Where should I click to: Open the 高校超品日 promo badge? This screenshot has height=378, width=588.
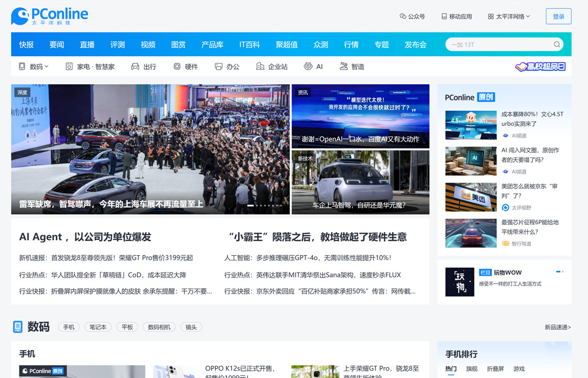pos(540,67)
